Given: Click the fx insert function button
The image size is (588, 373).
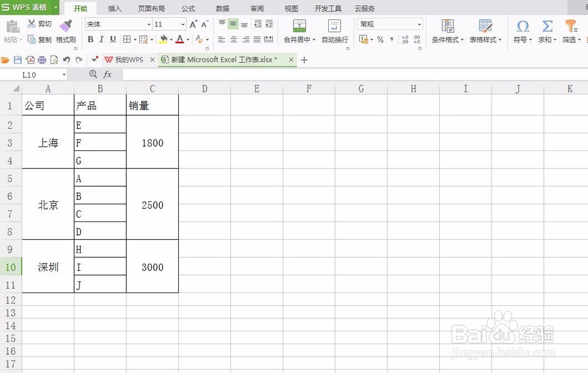Looking at the screenshot, I should tap(107, 75).
